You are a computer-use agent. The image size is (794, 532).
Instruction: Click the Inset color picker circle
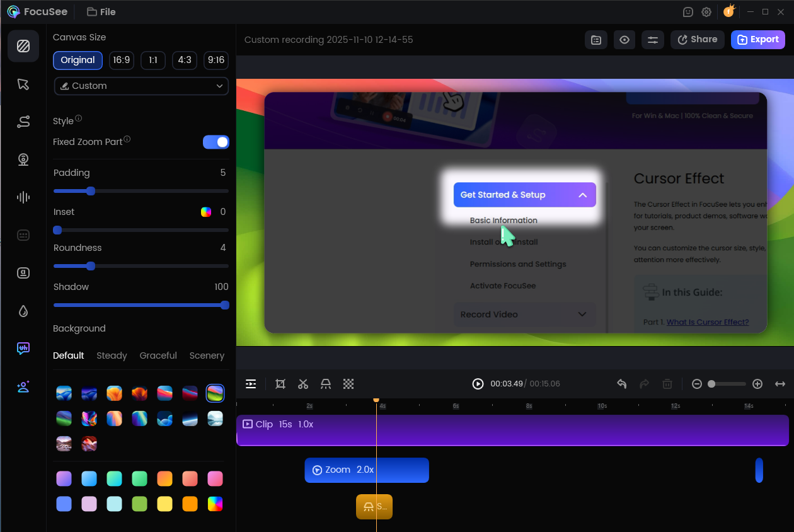click(x=206, y=212)
